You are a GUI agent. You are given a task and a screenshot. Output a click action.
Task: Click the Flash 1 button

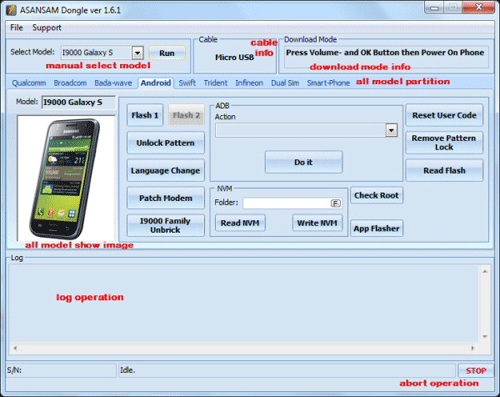click(145, 115)
